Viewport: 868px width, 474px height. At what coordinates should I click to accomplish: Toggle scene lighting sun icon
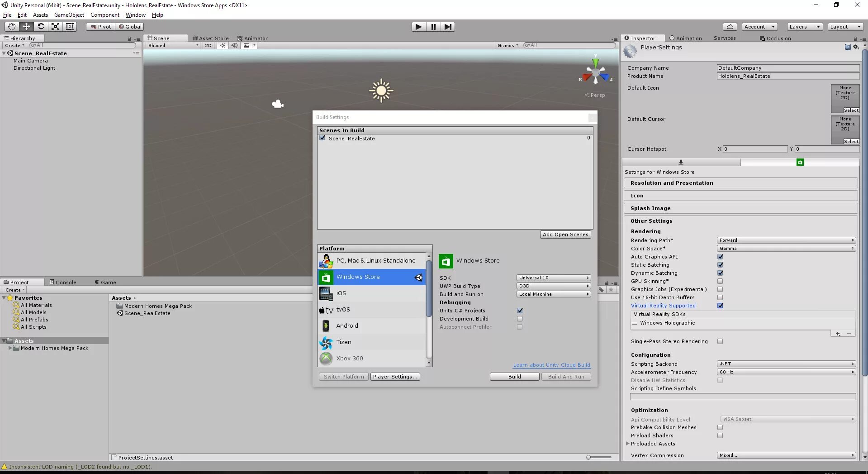pos(223,45)
